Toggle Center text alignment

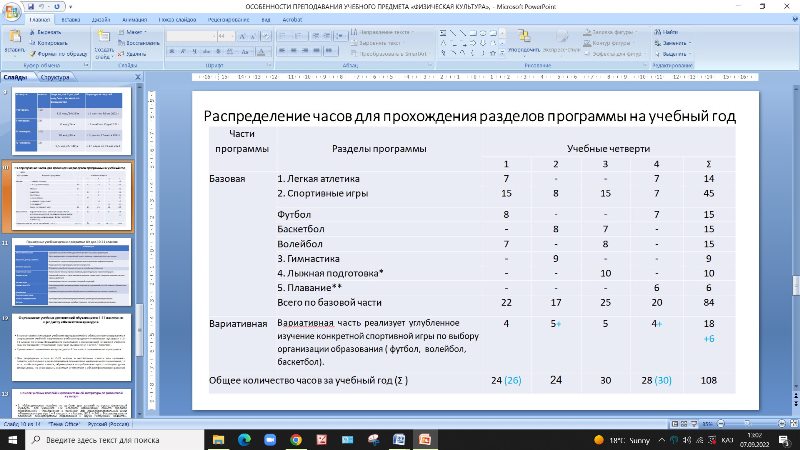pyautogui.click(x=293, y=51)
